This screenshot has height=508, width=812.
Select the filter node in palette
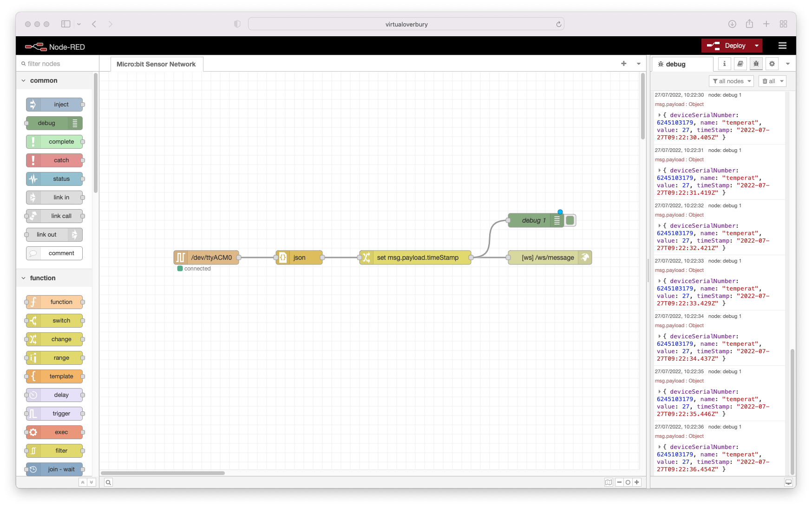54,451
